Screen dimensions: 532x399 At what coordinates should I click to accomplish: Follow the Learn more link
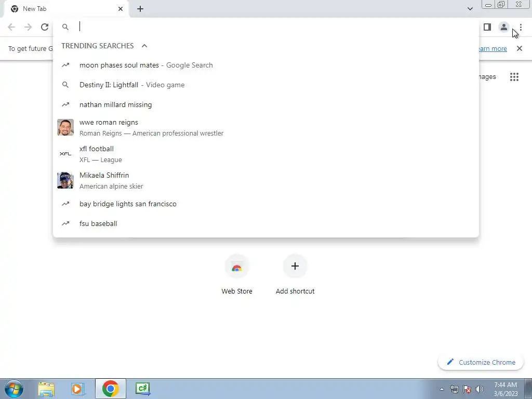point(492,48)
